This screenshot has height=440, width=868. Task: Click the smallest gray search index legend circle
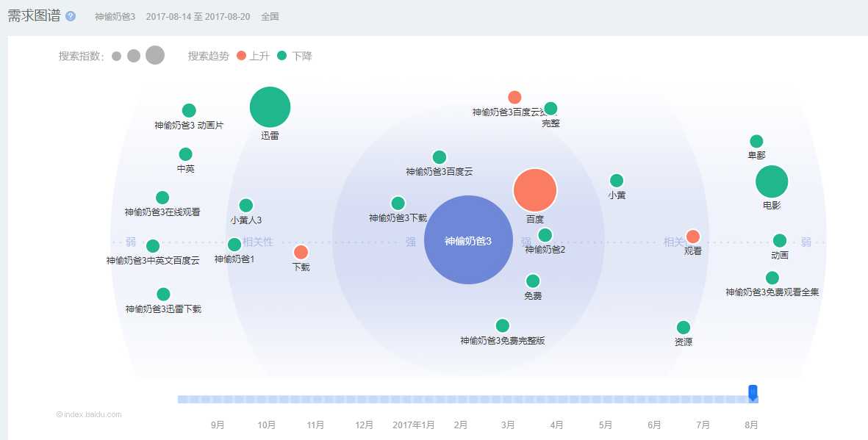[116, 56]
